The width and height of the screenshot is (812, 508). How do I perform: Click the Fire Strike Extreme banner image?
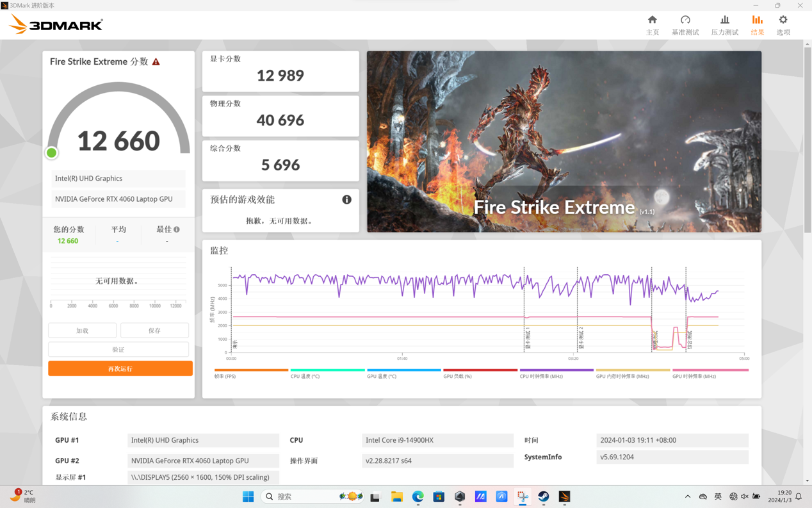(564, 142)
